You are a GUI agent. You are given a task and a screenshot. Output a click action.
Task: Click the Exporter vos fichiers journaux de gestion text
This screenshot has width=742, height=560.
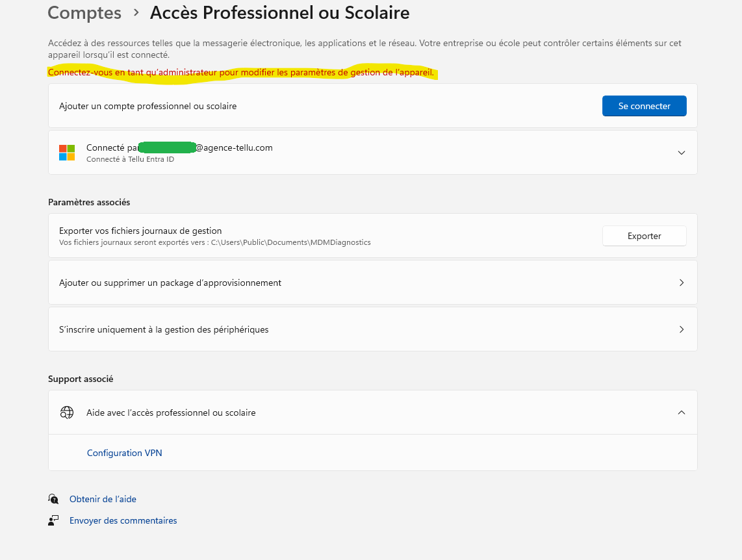[140, 231]
